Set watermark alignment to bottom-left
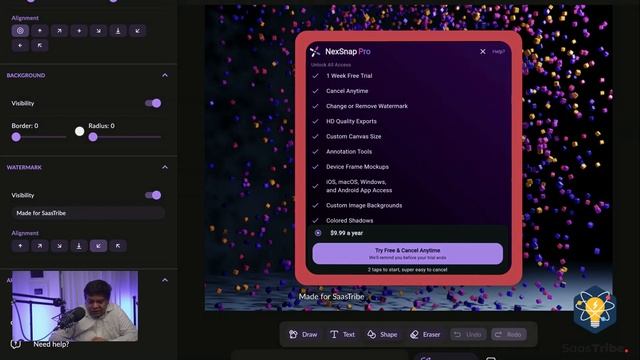This screenshot has height=360, width=640. (98, 246)
